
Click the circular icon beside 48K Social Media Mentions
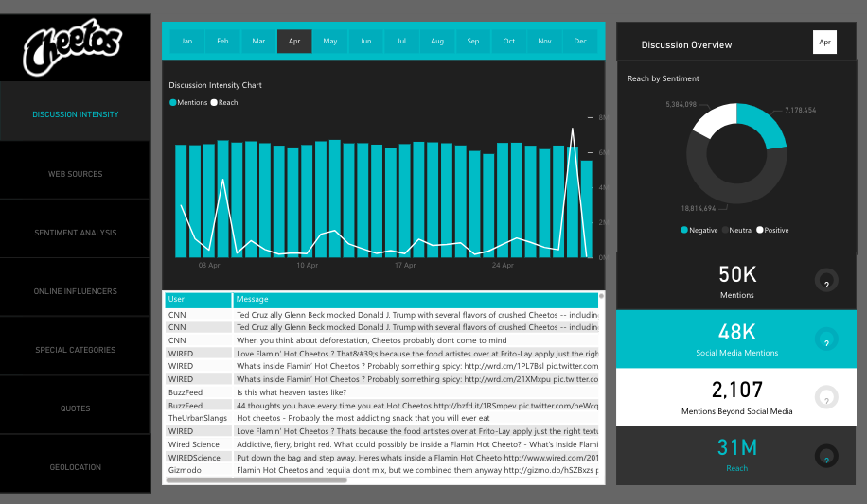[826, 339]
